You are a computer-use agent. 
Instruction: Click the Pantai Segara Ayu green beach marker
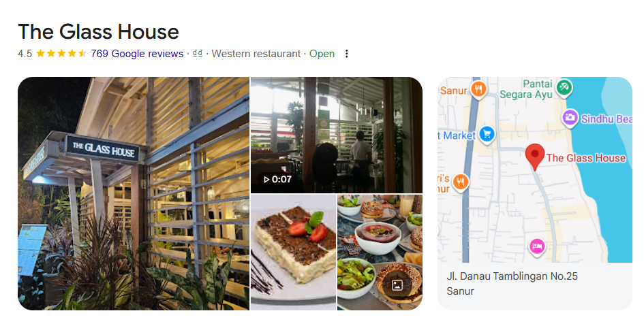tap(564, 87)
